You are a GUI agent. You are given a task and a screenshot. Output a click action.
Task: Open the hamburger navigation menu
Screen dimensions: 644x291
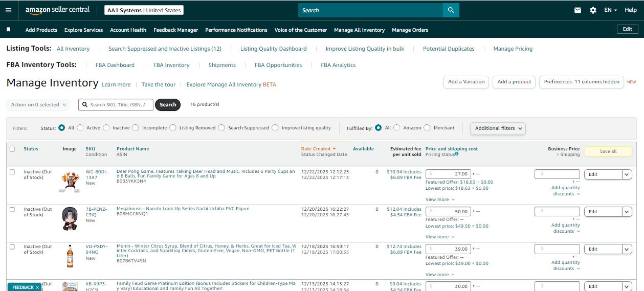(x=9, y=10)
